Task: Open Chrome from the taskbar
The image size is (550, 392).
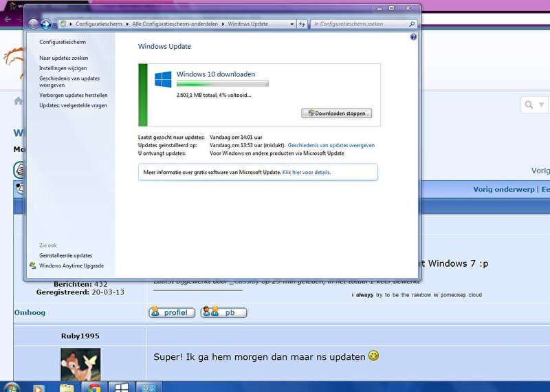Action: point(94,386)
